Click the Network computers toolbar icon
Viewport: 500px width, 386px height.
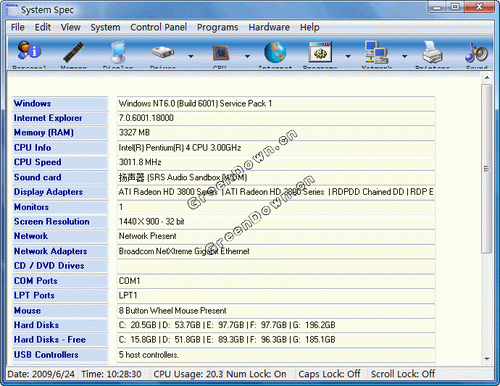376,52
